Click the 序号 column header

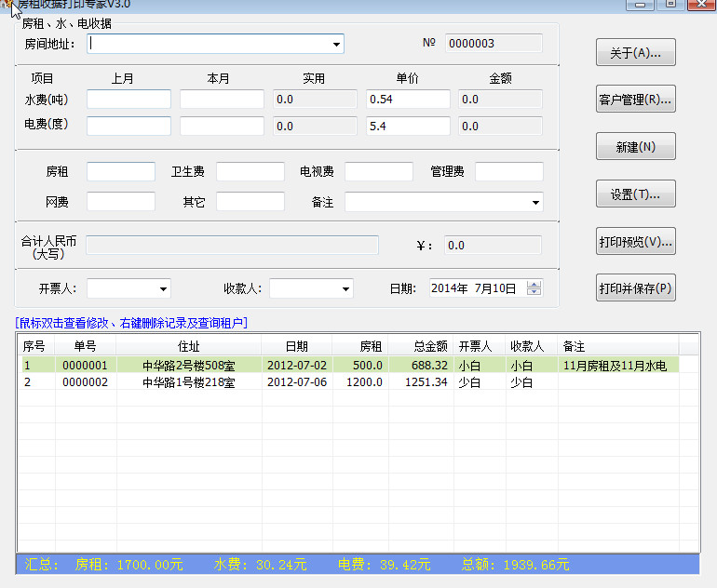[x=35, y=346]
